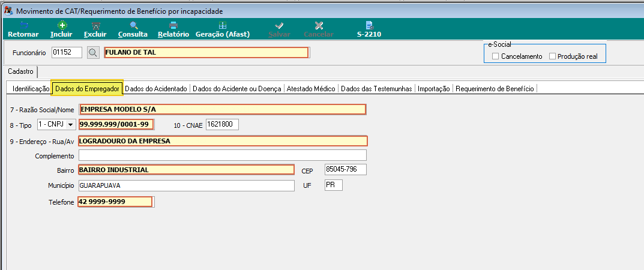Click the Excluir toolbar icon
The image size is (644, 270).
pyautogui.click(x=95, y=25)
